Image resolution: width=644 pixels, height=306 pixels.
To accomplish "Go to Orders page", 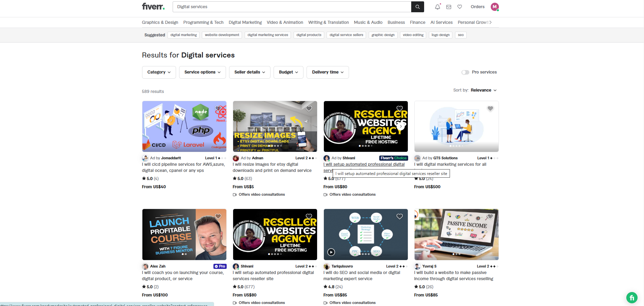I will click(477, 7).
